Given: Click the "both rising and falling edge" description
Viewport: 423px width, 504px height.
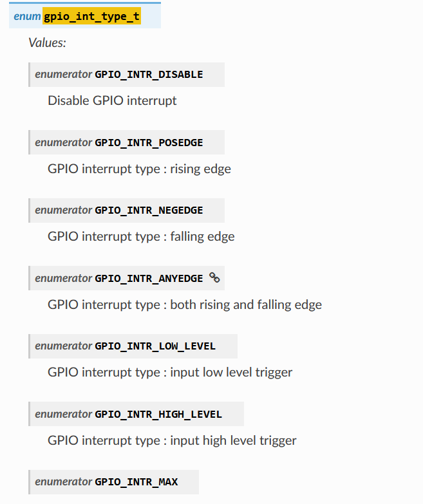Looking at the screenshot, I should (x=185, y=304).
